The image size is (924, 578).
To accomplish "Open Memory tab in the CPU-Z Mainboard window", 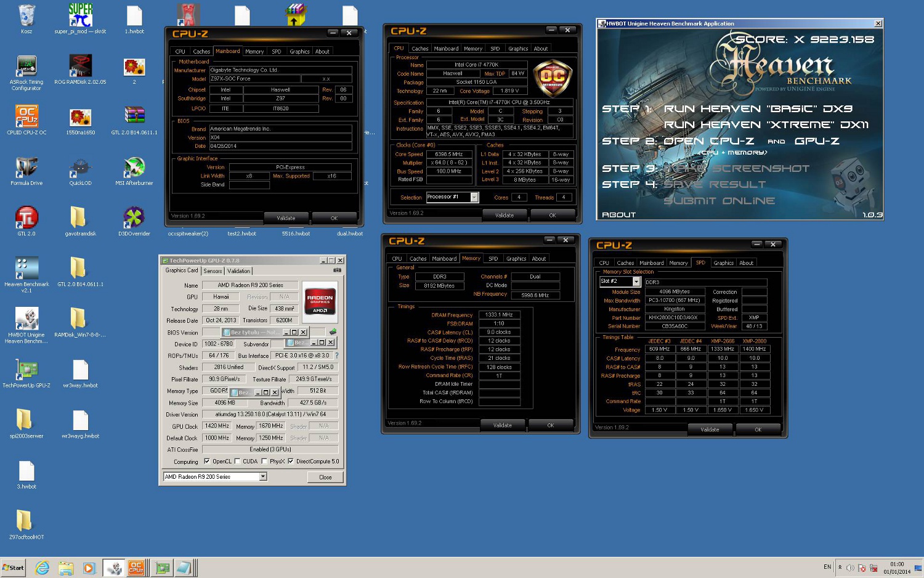I will coord(254,52).
